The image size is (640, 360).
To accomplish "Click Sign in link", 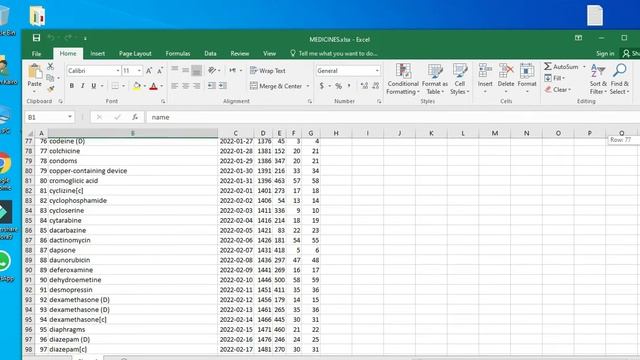I will (x=605, y=53).
